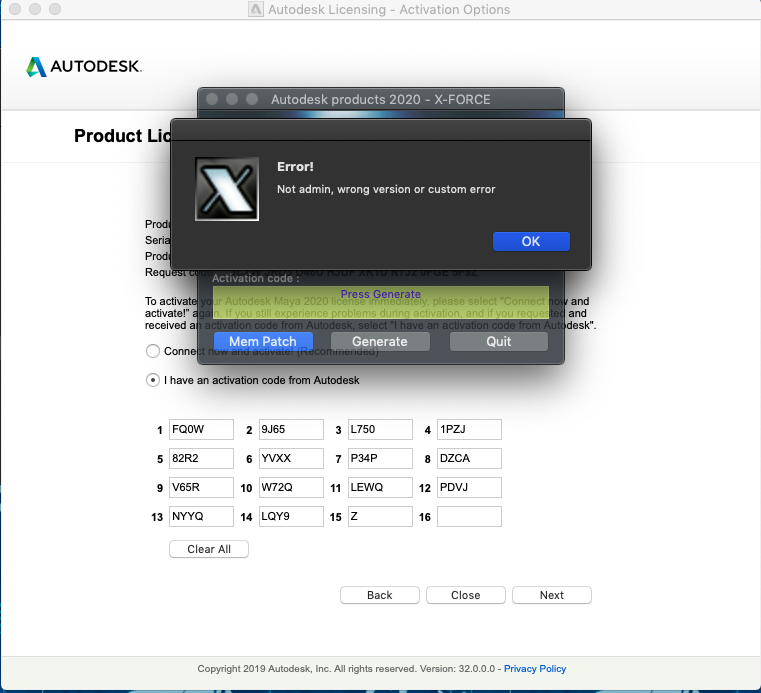This screenshot has width=761, height=693.
Task: Click the 'Autodesk products 2020 - X-FORCE' title
Action: (380, 99)
